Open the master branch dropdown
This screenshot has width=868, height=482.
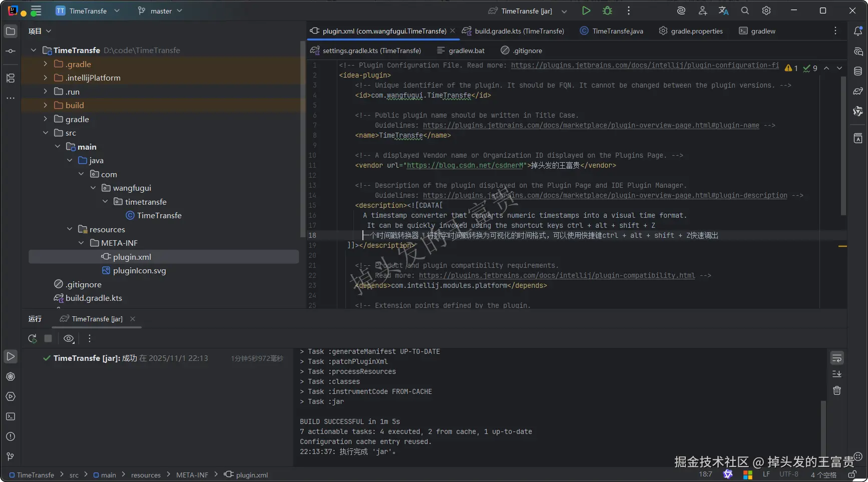[160, 11]
